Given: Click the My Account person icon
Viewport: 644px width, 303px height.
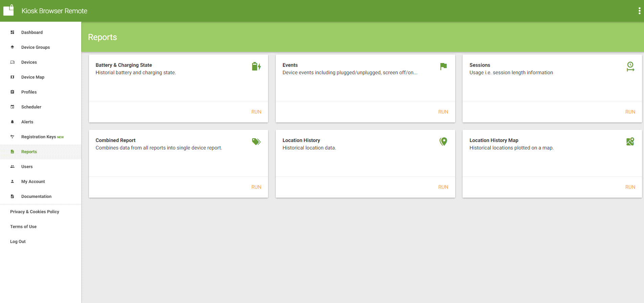Looking at the screenshot, I should 13,181.
